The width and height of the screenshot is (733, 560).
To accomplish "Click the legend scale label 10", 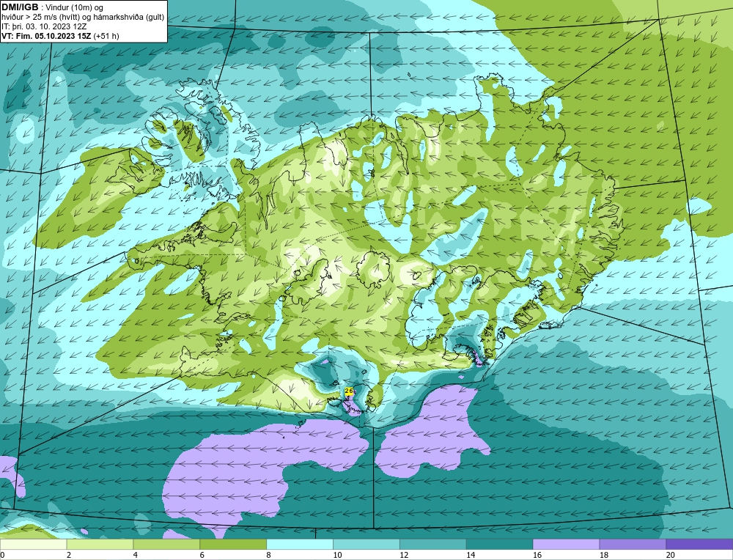I will (337, 555).
